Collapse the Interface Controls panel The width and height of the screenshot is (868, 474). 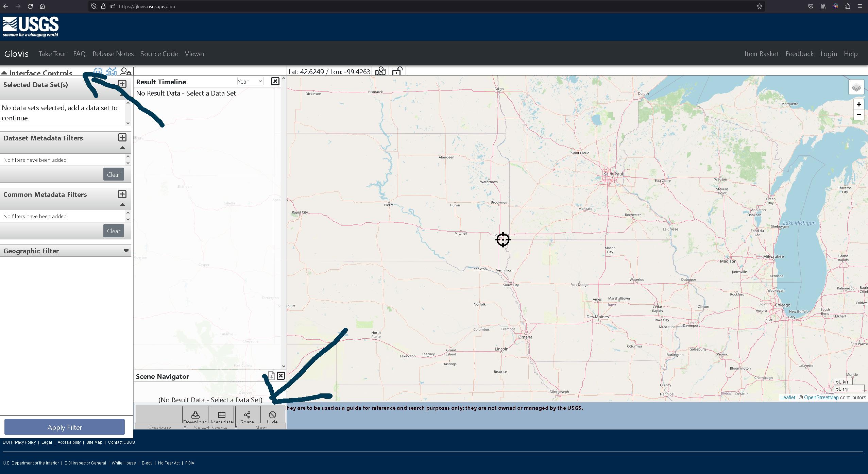[x=4, y=73]
